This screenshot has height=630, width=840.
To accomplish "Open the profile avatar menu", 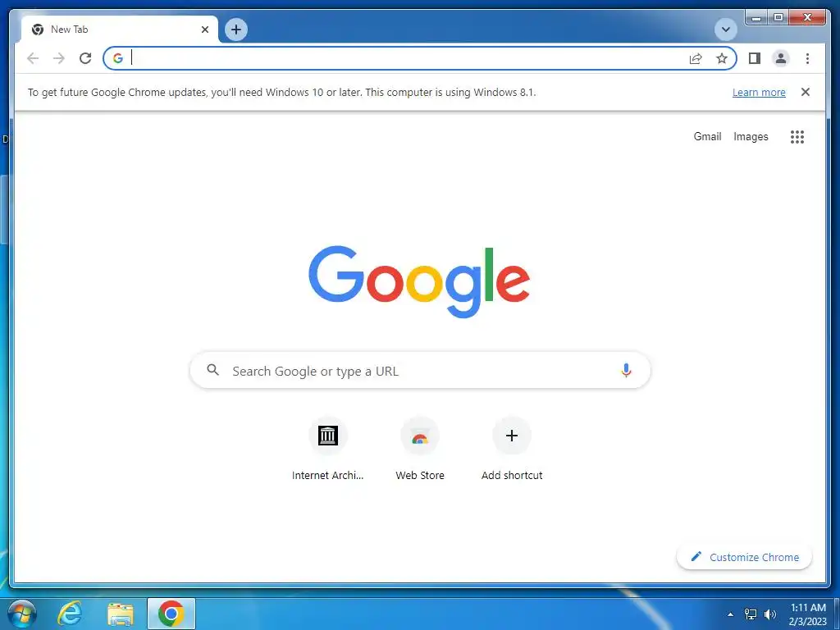I will click(781, 58).
